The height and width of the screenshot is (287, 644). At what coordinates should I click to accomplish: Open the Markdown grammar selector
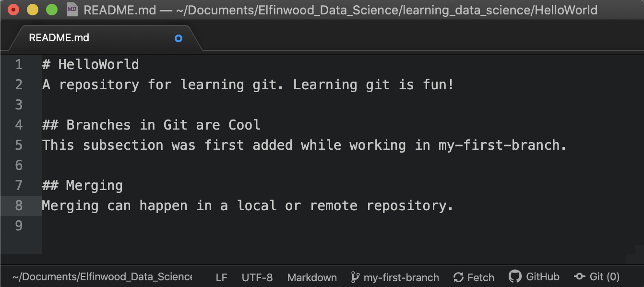pos(312,277)
